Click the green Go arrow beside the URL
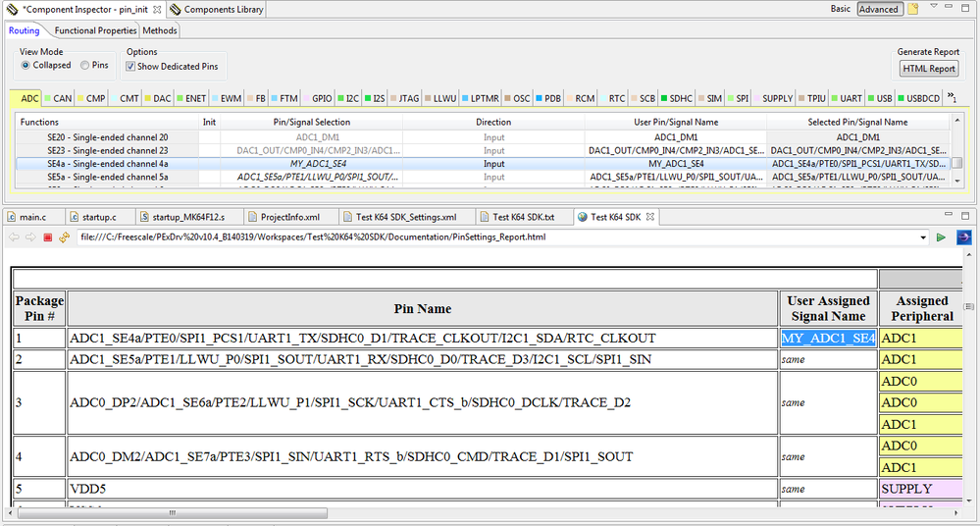 pos(941,237)
